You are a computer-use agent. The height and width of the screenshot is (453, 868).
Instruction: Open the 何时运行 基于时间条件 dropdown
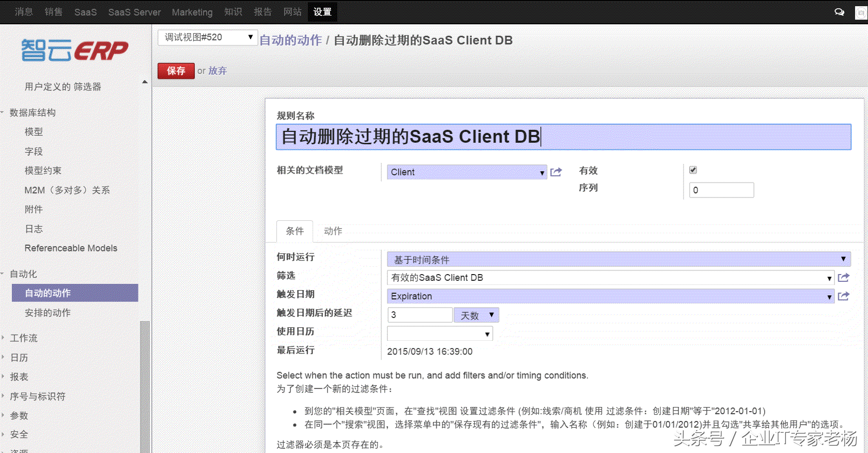618,259
